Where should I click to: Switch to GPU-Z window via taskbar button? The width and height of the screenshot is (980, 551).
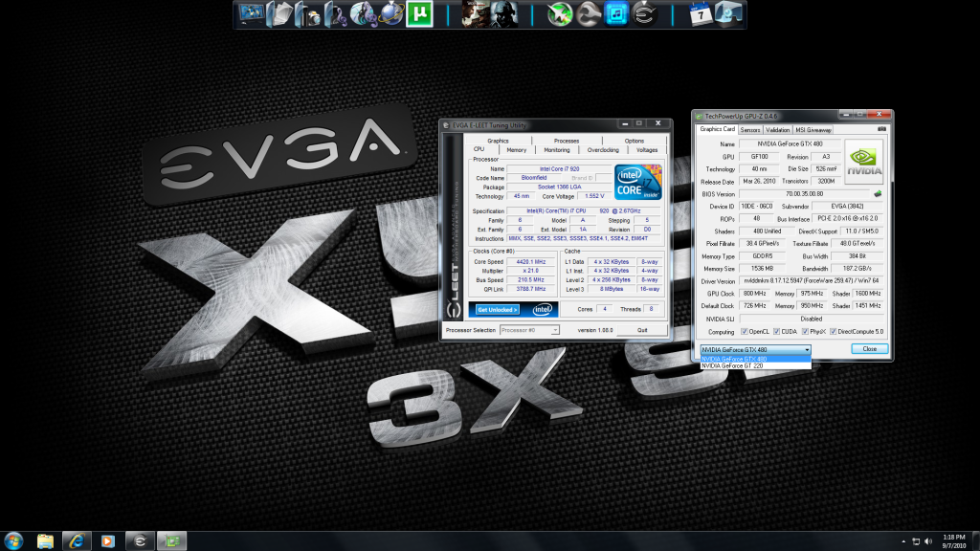click(x=172, y=541)
